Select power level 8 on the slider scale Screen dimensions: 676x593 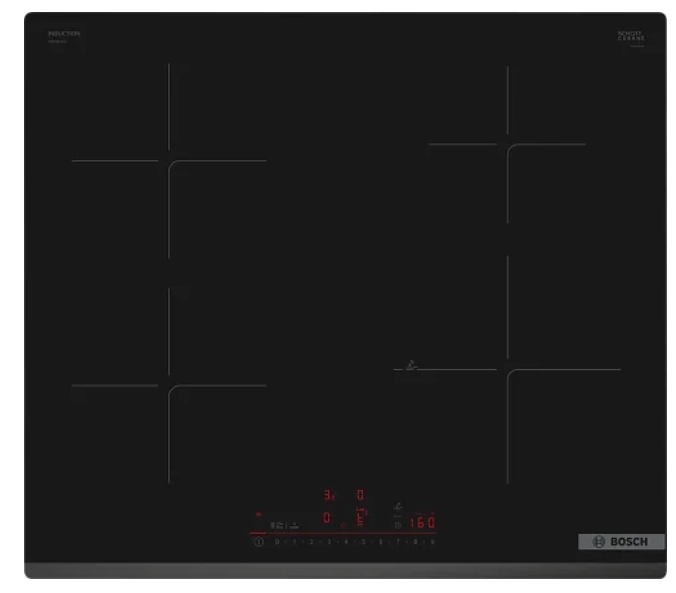pyautogui.click(x=415, y=542)
